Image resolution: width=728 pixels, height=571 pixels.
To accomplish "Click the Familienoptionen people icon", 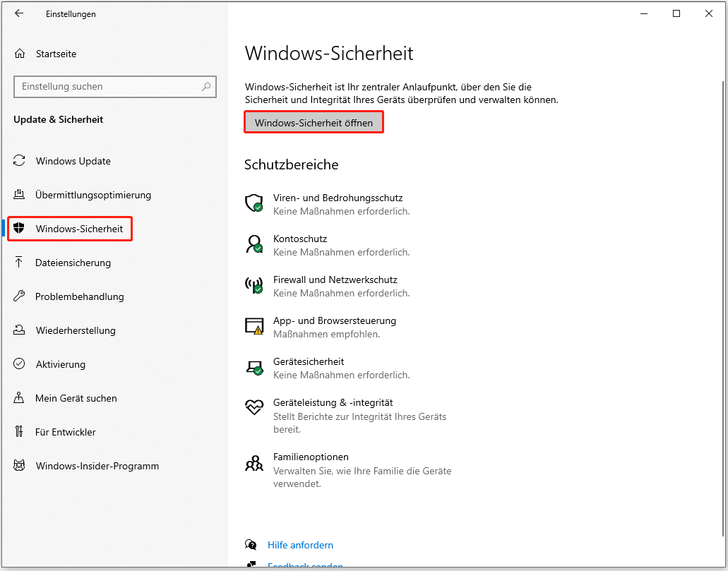I will (253, 463).
